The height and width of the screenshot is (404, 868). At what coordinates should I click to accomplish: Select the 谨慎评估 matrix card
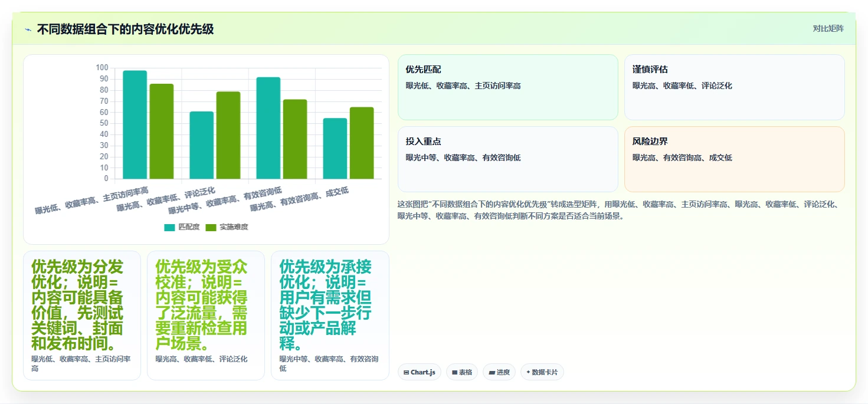735,87
